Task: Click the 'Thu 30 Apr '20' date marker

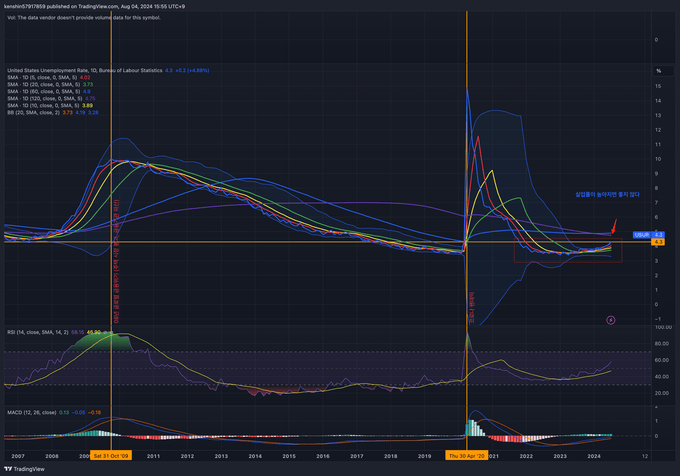Action: click(x=466, y=456)
